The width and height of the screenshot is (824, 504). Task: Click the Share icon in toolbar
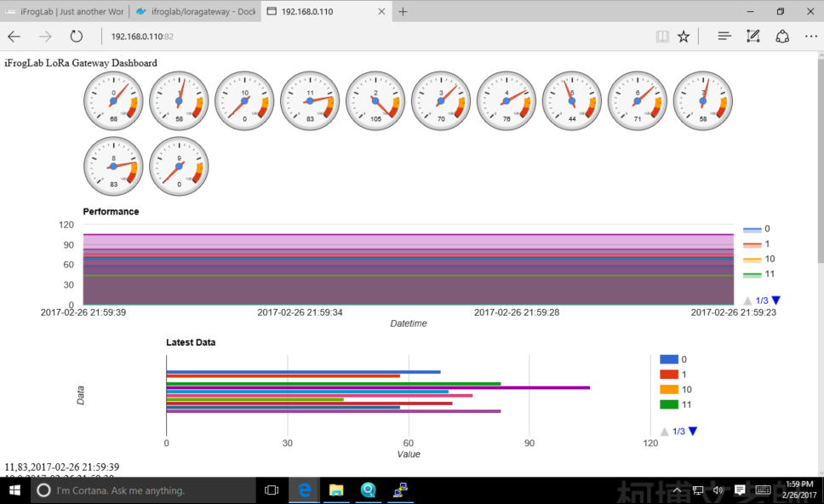point(782,37)
